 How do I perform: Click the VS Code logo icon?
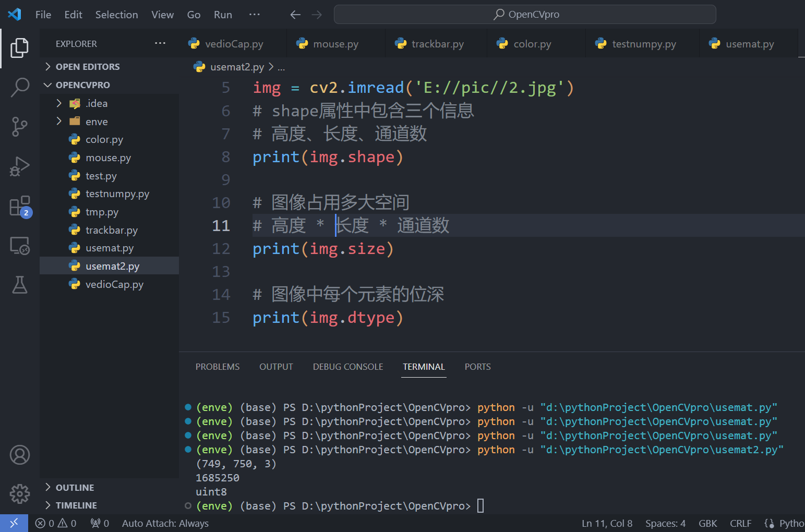[x=15, y=14]
